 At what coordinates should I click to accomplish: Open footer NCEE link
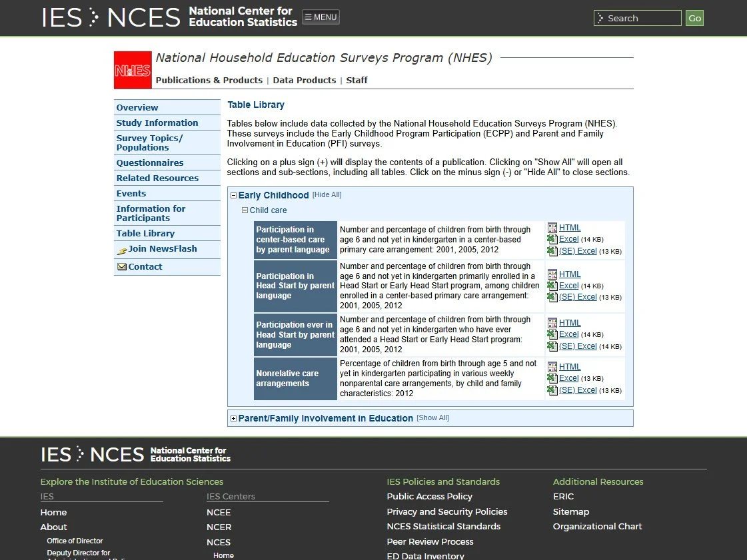219,512
